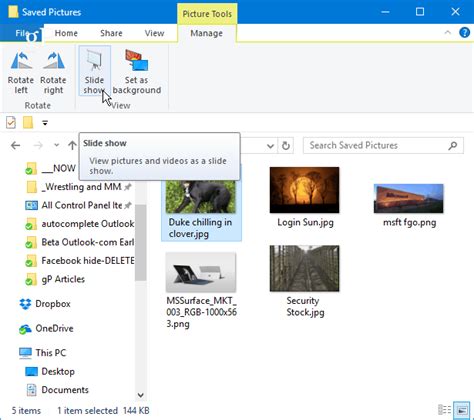474x420 pixels.
Task: Collapse the ribbon with the chevron
Action: coord(447,33)
